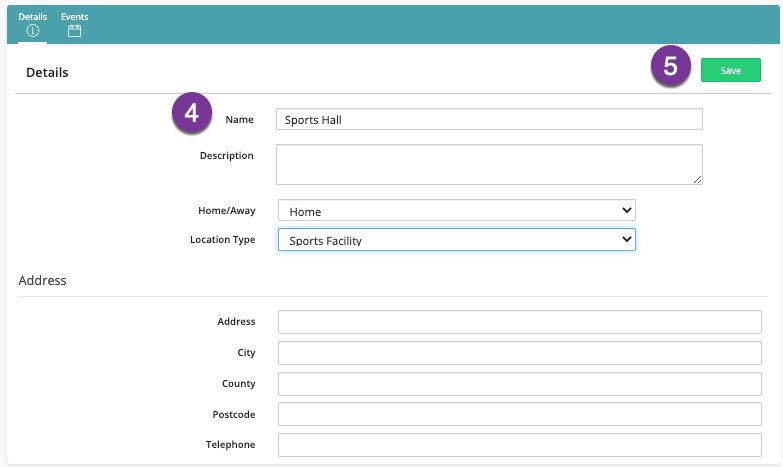The width and height of the screenshot is (783, 467).
Task: Focus the Description text area
Action: coord(489,164)
